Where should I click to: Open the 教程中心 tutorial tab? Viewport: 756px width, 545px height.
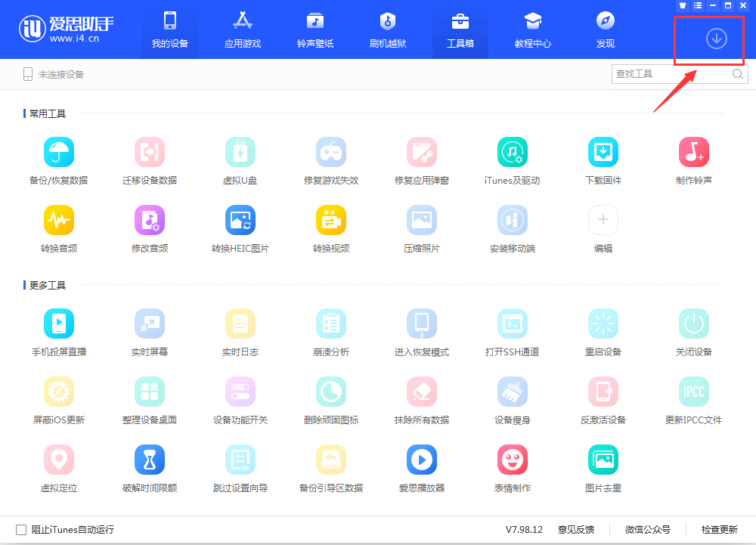(533, 30)
